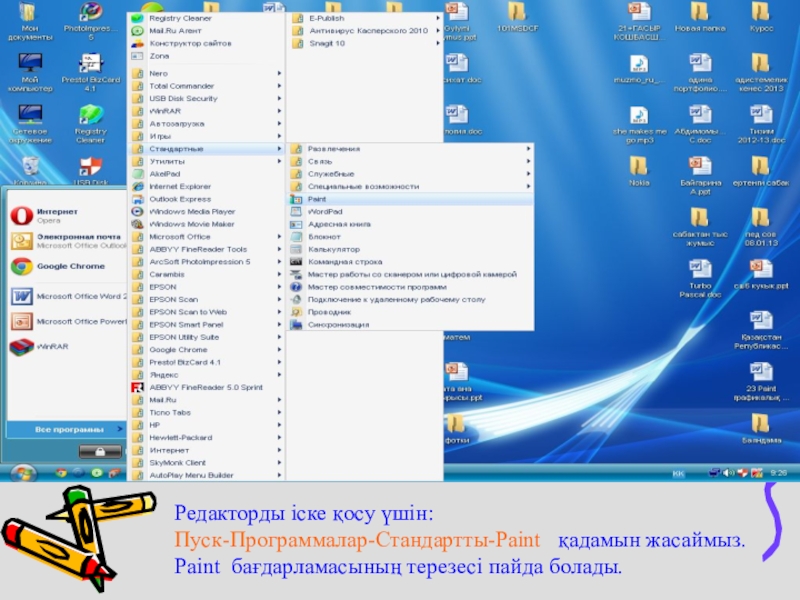Expand the Связь submenu arrow
The image size is (800, 600).
pos(528,161)
